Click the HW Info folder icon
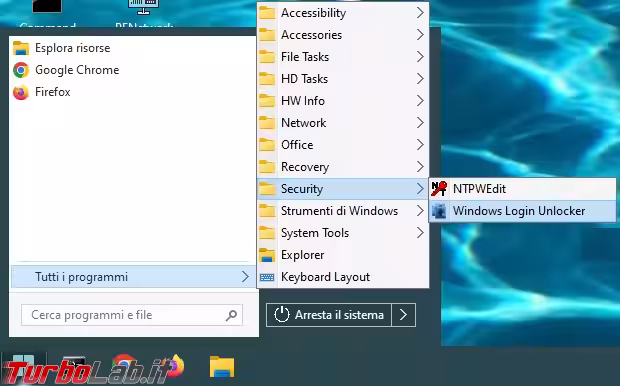Viewport: 620px width, 386px height. pyautogui.click(x=267, y=101)
